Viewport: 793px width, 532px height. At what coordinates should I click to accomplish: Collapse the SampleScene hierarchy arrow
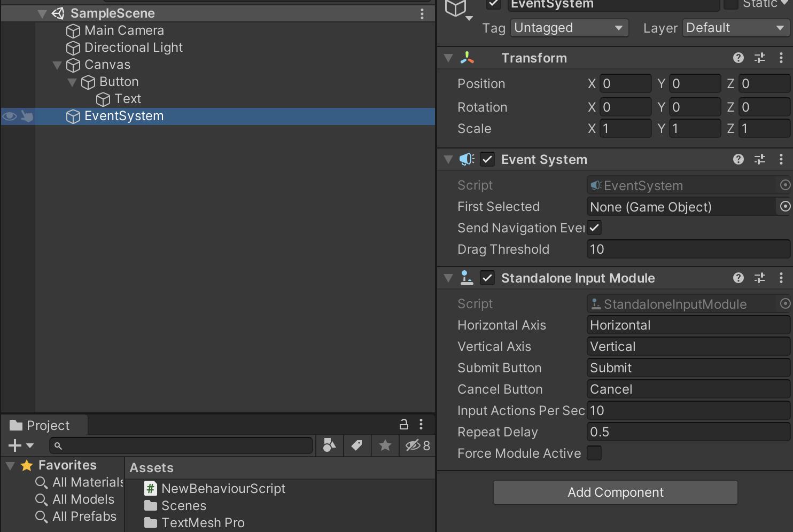42,14
